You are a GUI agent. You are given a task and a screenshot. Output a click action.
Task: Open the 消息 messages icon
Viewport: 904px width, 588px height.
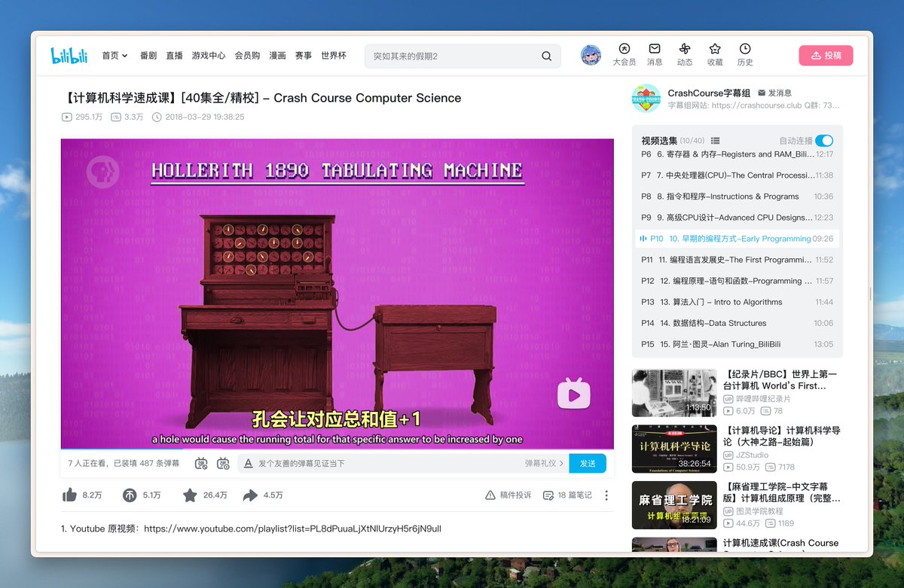tap(655, 49)
